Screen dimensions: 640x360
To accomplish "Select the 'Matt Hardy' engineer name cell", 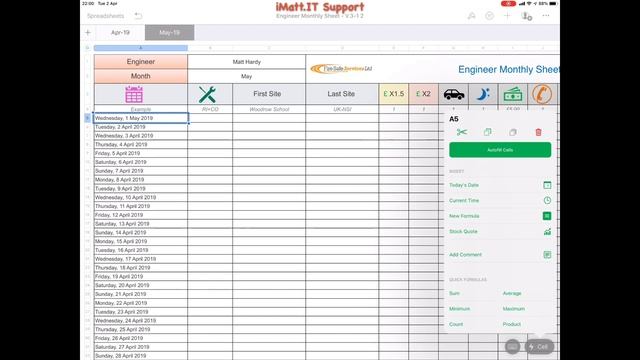I will tap(247, 62).
